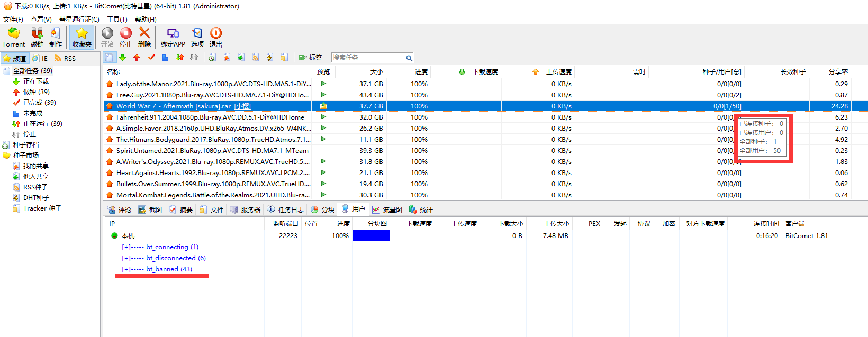This screenshot has width=868, height=337.
Task: Select 种子市场 folder in the sidebar
Action: pyautogui.click(x=25, y=156)
